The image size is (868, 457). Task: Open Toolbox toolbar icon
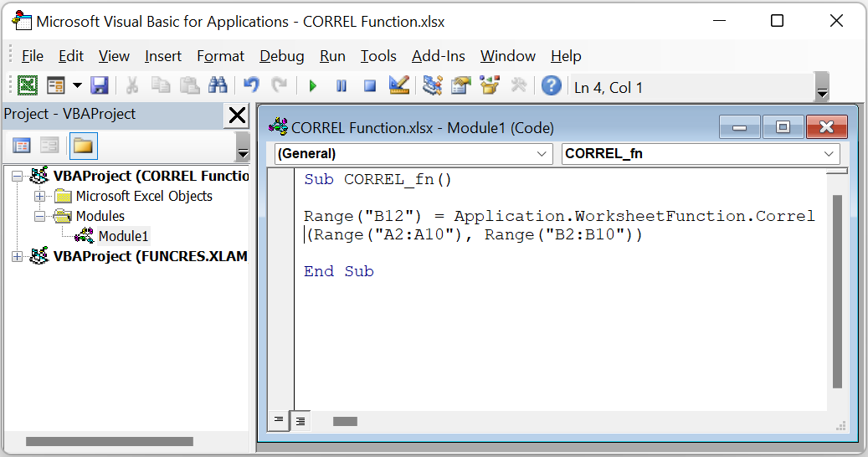[519, 85]
